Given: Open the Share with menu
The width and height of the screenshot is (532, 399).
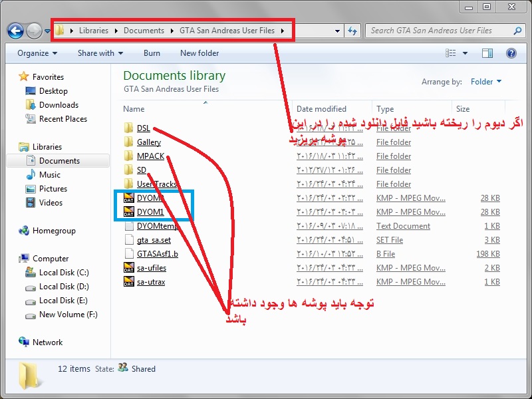Looking at the screenshot, I should [100, 53].
